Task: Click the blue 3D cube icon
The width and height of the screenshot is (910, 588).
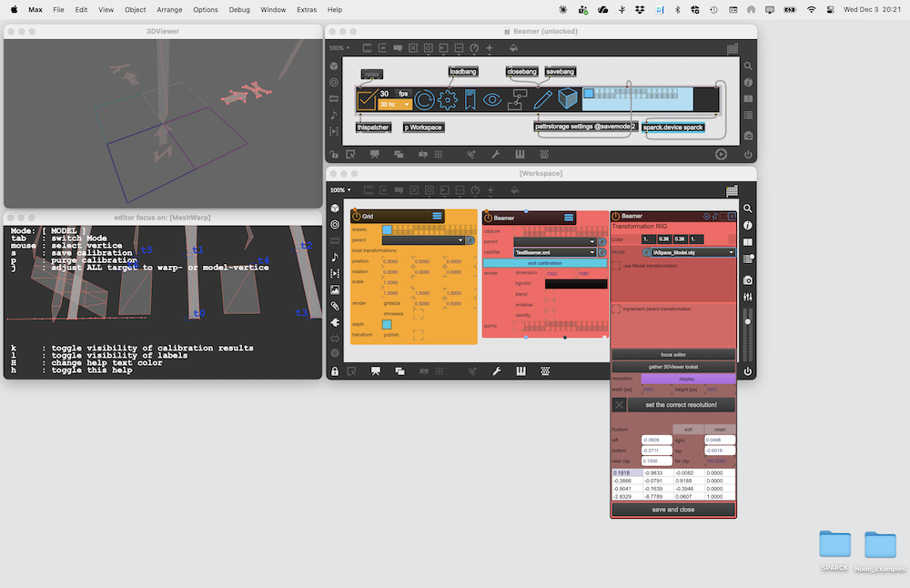Action: click(568, 99)
